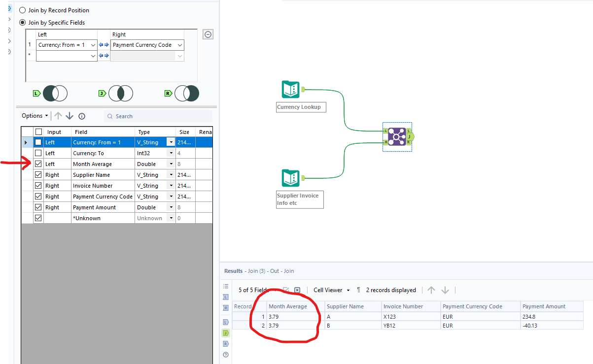The image size is (593, 364).
Task: Click the Currency Lookup input tool icon
Action: pyautogui.click(x=291, y=89)
